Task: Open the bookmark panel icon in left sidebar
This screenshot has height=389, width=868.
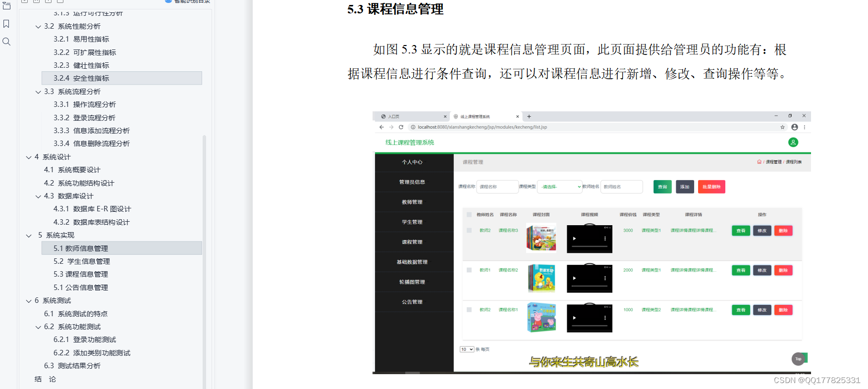Action: pyautogui.click(x=6, y=24)
